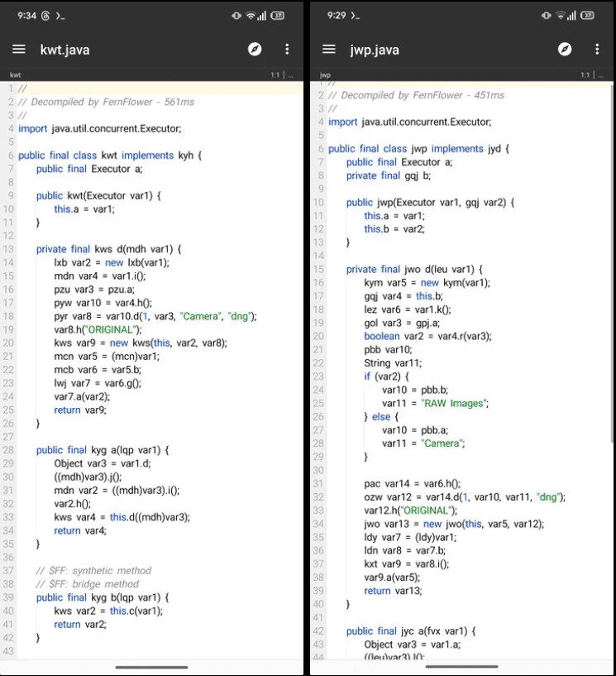Click line 'String var11;'
This screenshot has height=676, width=616.
393,363
